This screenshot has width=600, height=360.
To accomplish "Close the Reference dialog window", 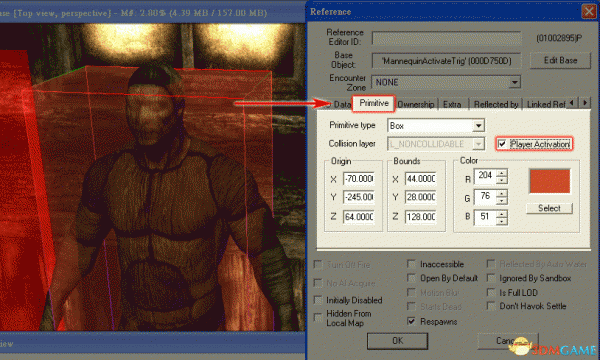I will [x=589, y=11].
